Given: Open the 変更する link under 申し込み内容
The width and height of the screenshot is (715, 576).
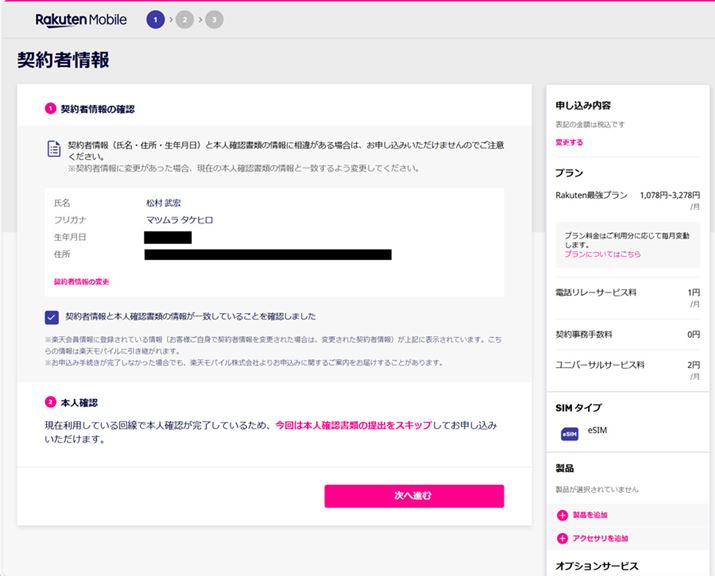Looking at the screenshot, I should point(569,142).
